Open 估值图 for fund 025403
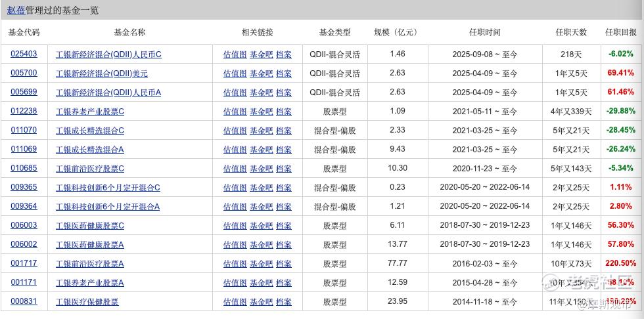 click(x=235, y=54)
